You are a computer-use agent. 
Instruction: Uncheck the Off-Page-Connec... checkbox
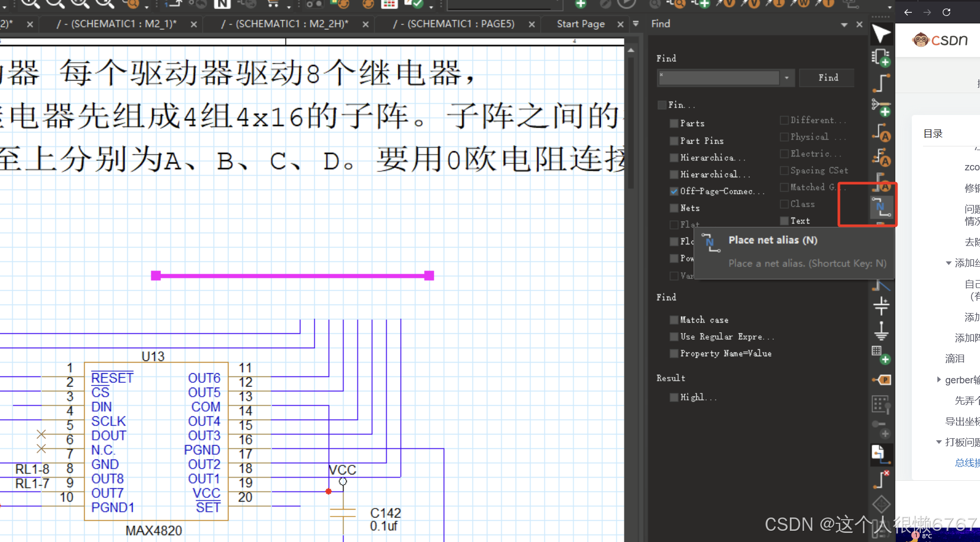pyautogui.click(x=674, y=191)
